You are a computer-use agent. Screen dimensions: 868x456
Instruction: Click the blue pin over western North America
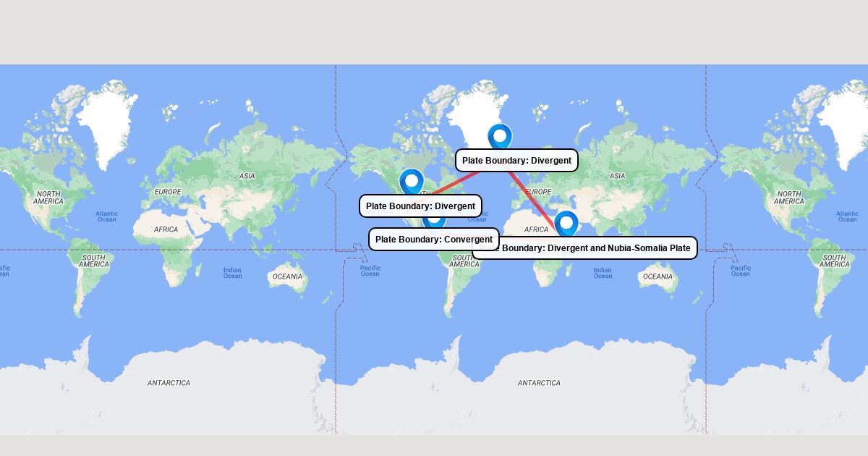(x=412, y=181)
